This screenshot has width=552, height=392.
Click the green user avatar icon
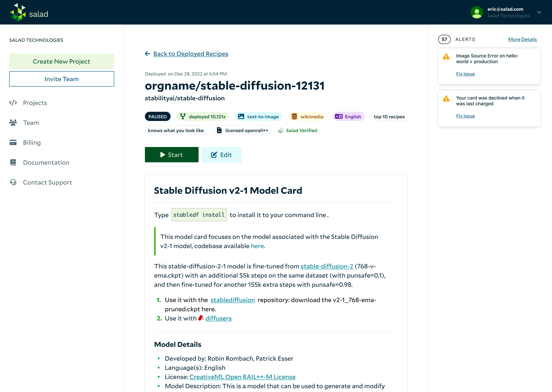tap(477, 12)
